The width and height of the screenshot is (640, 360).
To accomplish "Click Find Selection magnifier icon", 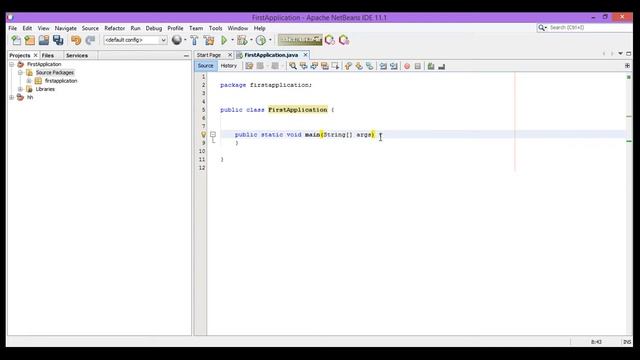I will tap(293, 66).
